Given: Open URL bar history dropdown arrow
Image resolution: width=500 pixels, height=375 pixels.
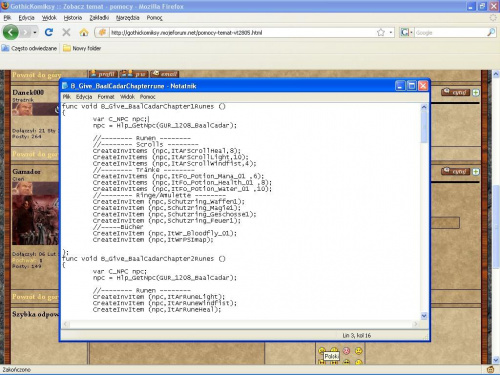Looking at the screenshot, I should [391, 32].
